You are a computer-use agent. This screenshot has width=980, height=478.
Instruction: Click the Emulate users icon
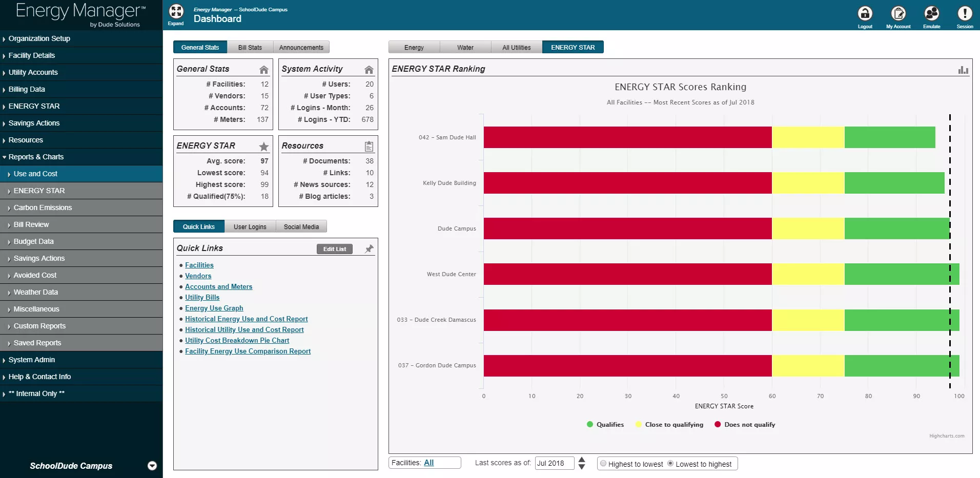pos(931,13)
